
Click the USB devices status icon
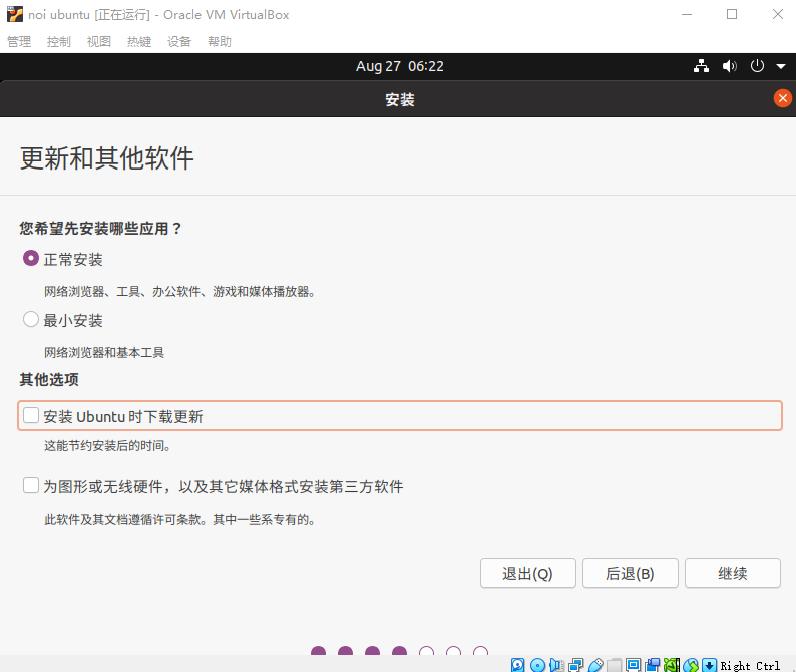[595, 665]
